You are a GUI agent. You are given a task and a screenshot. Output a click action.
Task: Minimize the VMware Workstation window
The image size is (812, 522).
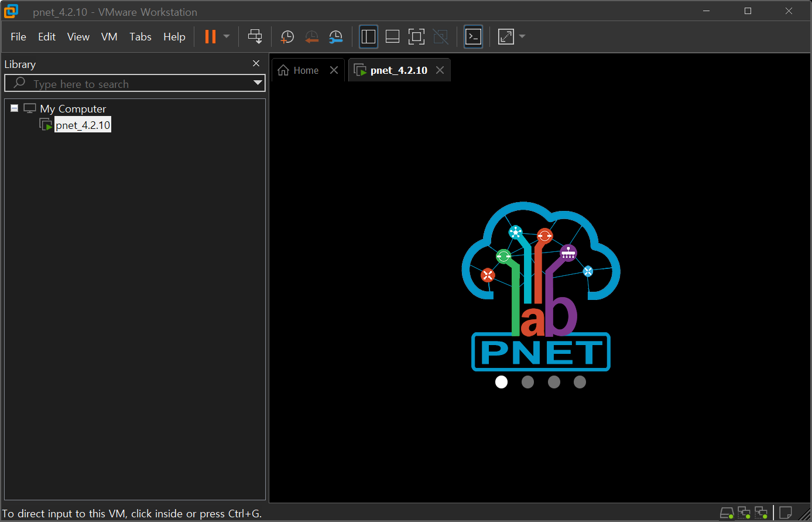click(707, 11)
